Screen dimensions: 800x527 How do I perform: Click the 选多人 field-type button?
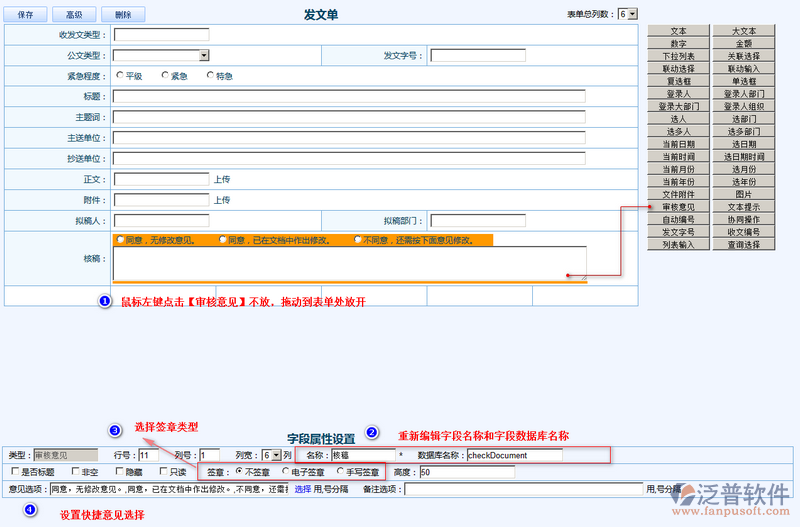coord(679,131)
